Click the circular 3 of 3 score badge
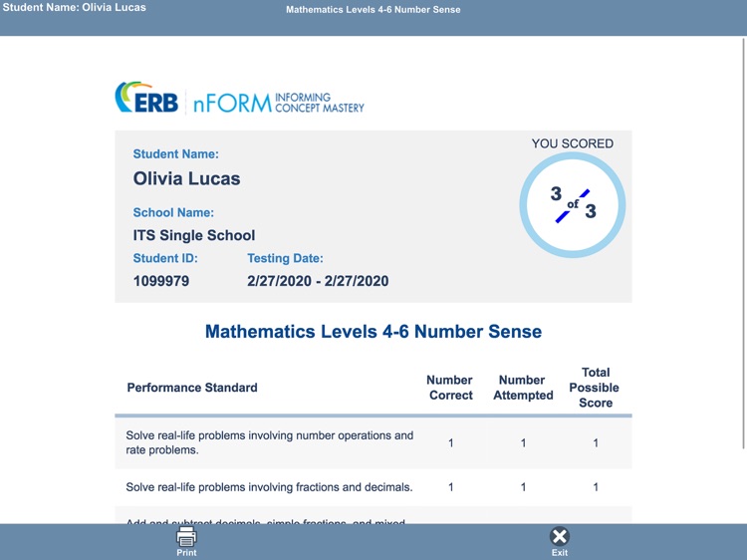Screen dimensions: 747x560 coord(573,203)
